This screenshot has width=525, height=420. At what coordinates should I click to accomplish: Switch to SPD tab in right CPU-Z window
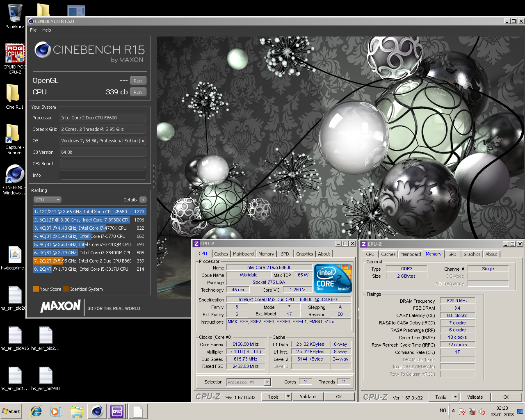click(452, 254)
